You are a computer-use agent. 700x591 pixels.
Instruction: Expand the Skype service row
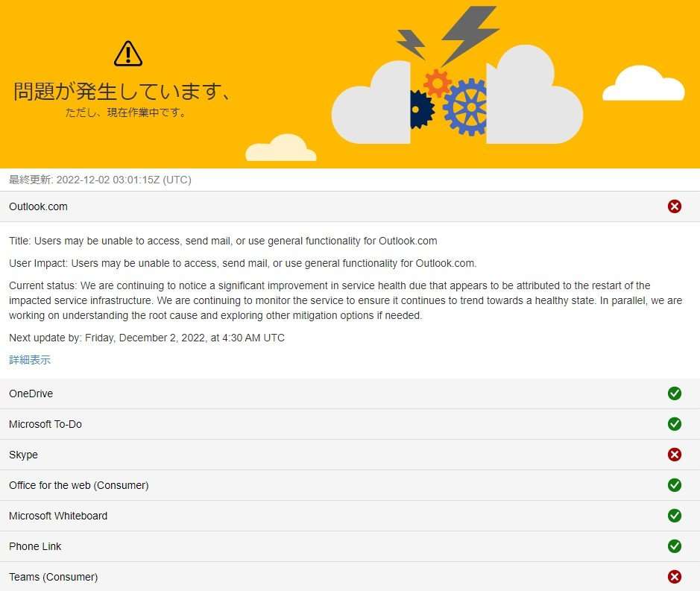(x=350, y=455)
